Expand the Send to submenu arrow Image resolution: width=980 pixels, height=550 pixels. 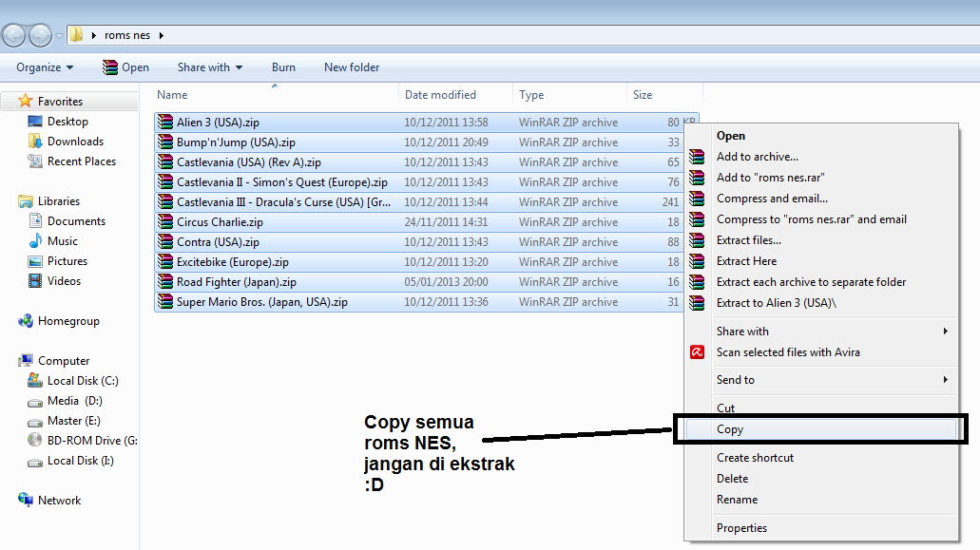pyautogui.click(x=945, y=380)
